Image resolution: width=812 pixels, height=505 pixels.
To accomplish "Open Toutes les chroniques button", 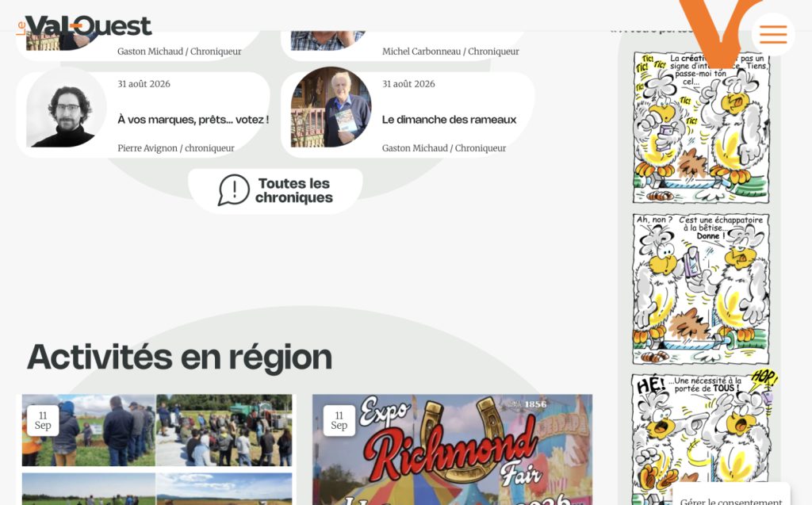I will [x=275, y=190].
